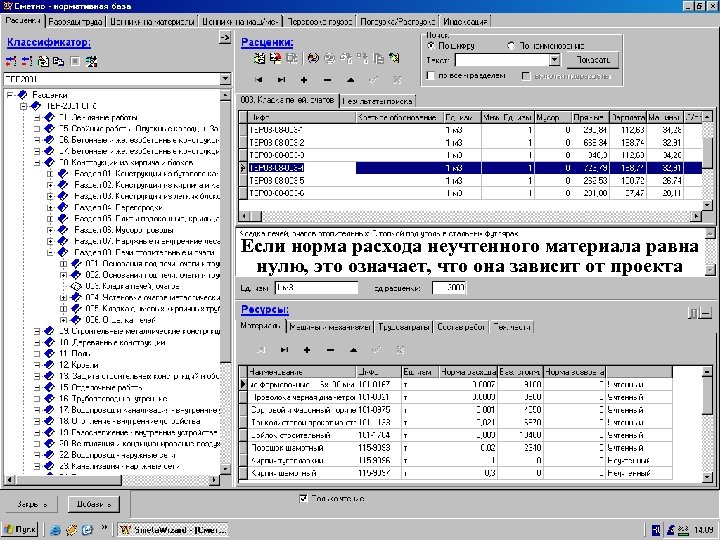720x540 pixels.
Task: Remove resource with Ресурсы minus button
Action: click(330, 350)
